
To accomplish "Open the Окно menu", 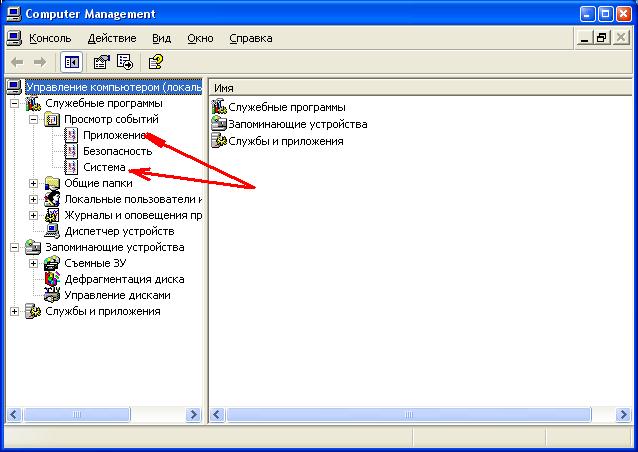I will coord(200,38).
